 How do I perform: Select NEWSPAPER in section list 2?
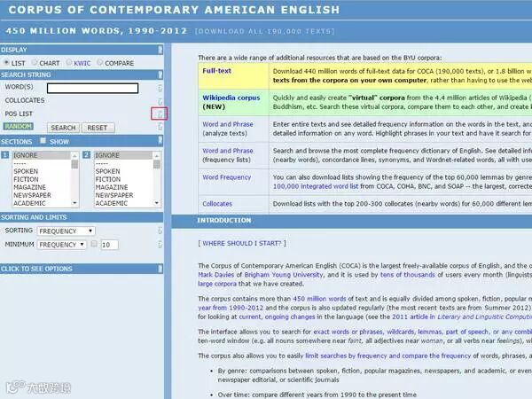(x=114, y=195)
